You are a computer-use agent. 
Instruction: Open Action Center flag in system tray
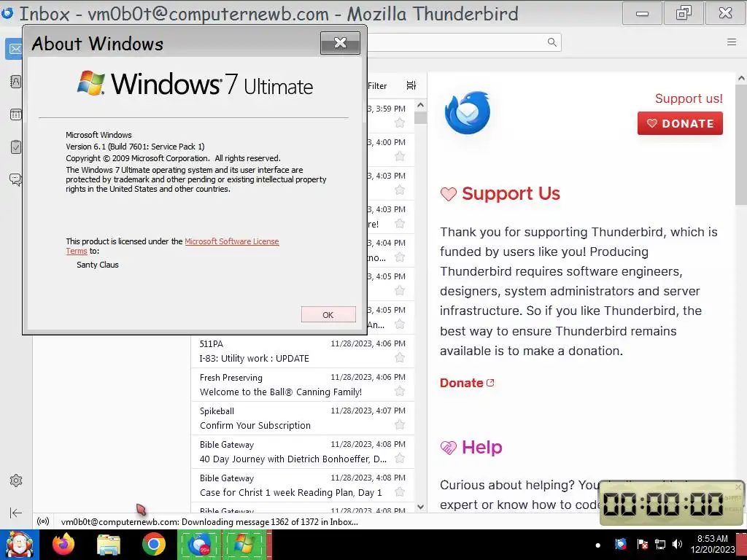click(642, 544)
